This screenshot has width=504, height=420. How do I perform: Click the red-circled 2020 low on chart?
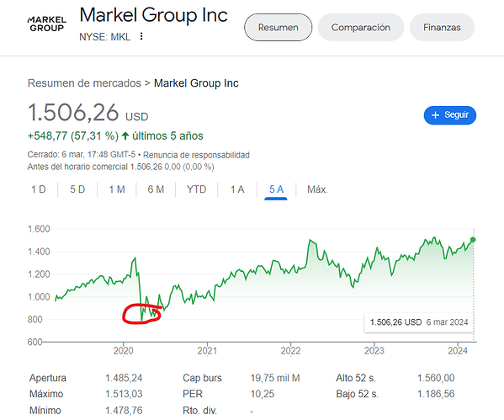(141, 314)
